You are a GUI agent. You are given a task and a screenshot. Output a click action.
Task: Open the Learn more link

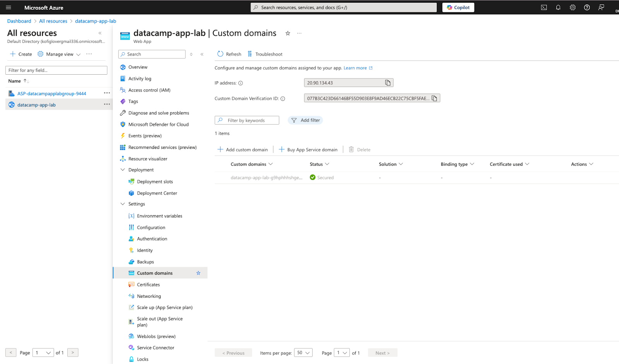358,68
